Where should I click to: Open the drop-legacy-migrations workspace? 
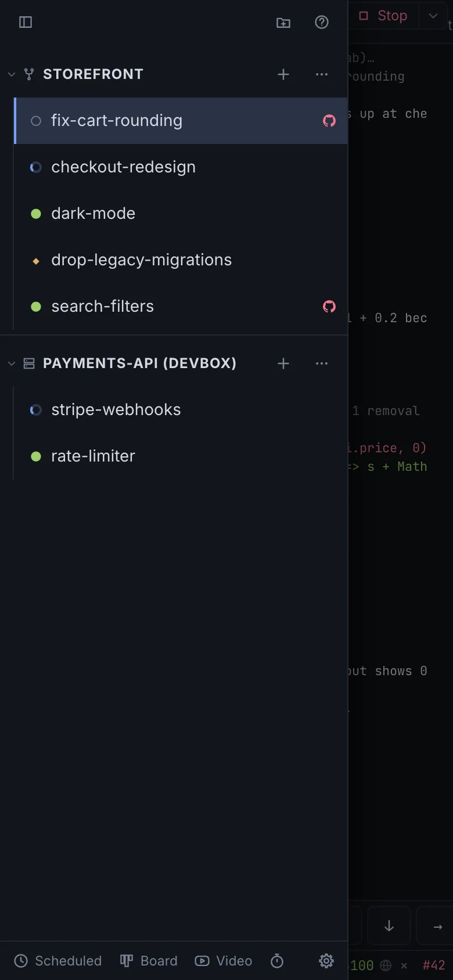point(181,260)
